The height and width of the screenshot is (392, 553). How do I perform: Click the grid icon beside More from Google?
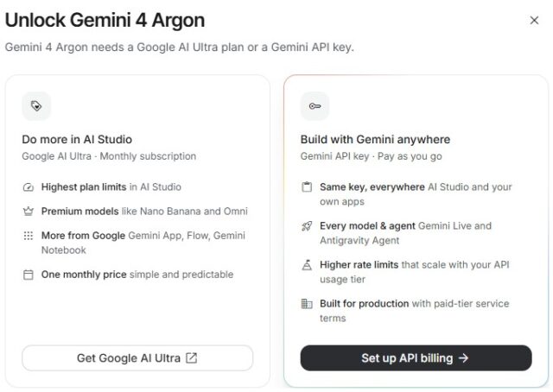29,236
